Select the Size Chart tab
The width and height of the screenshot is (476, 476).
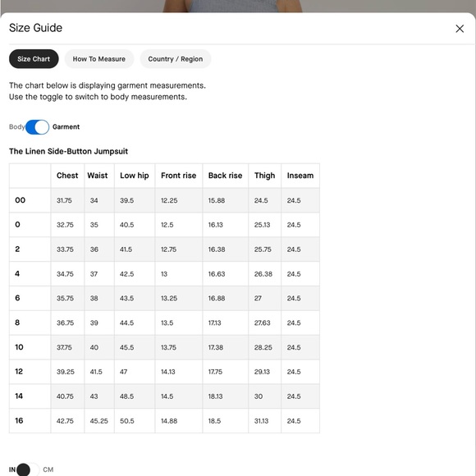point(34,59)
